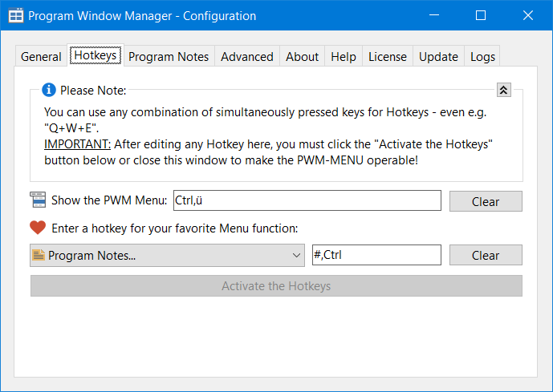Open the Program Notes tab
This screenshot has width=553, height=392.
169,56
